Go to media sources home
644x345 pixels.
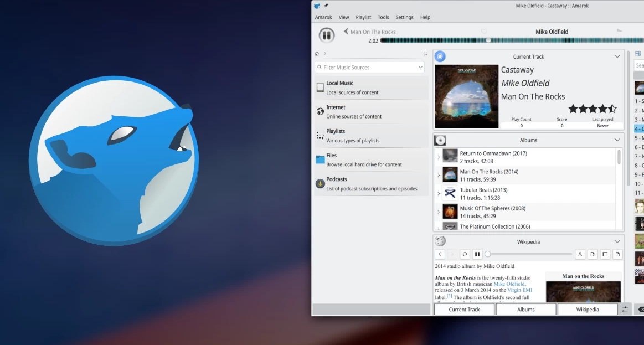317,53
